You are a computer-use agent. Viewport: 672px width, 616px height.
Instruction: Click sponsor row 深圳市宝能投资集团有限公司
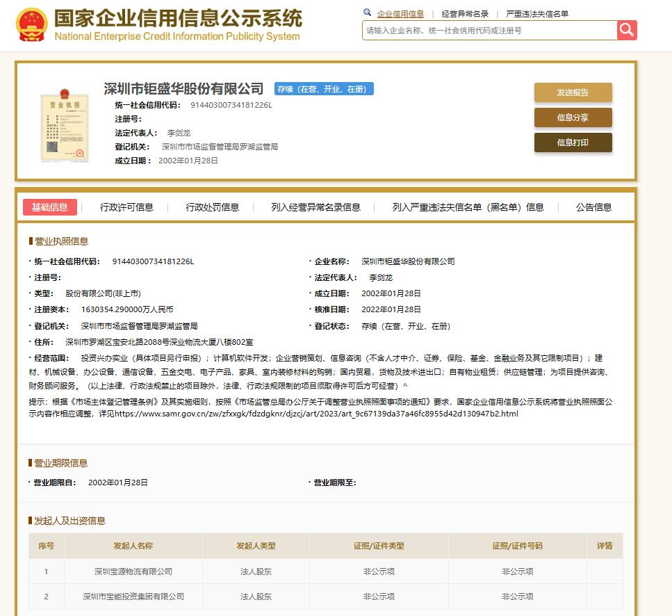[x=133, y=597]
